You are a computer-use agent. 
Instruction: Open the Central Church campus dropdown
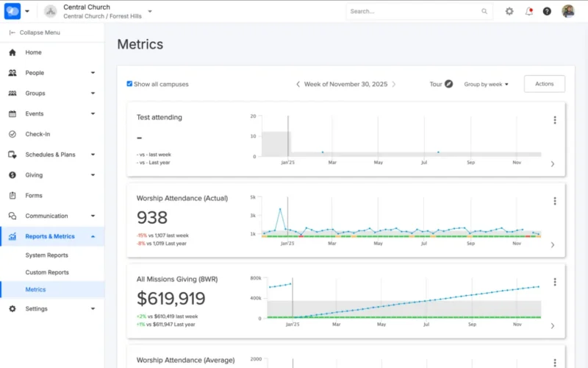click(150, 11)
